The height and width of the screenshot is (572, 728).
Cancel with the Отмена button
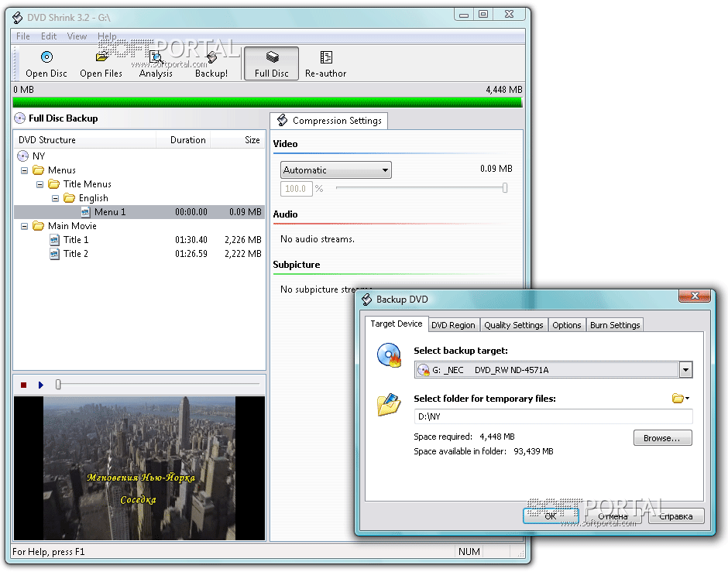[613, 515]
